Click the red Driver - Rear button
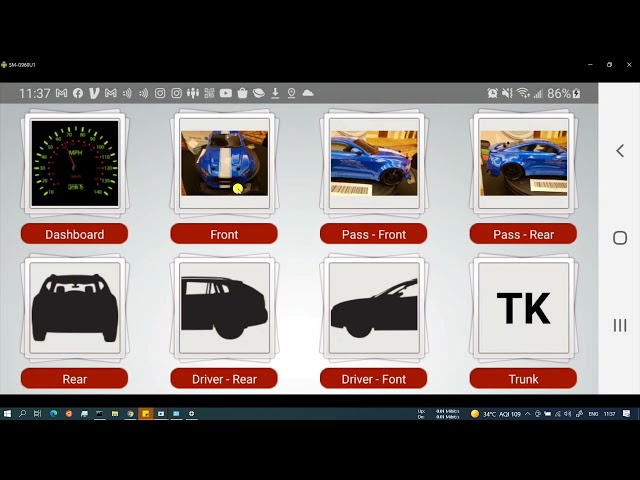 click(224, 378)
